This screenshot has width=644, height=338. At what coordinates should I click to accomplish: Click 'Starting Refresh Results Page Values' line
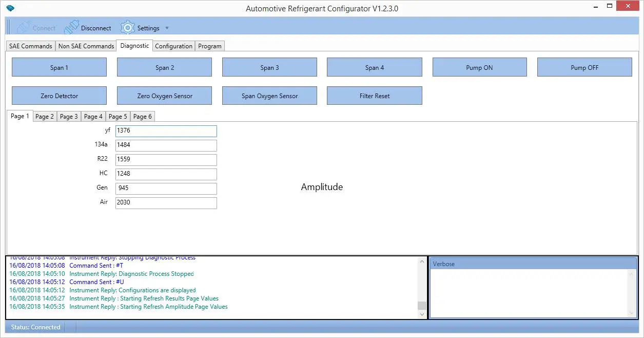[114, 298]
